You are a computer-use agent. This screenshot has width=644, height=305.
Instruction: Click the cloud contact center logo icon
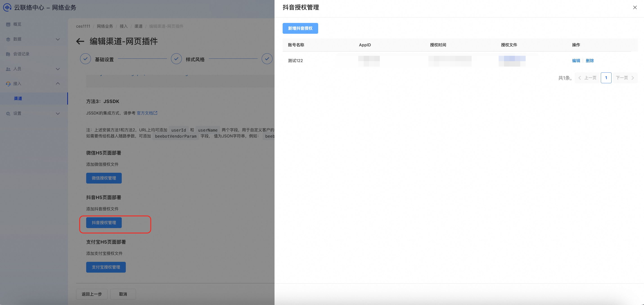coord(7,7)
